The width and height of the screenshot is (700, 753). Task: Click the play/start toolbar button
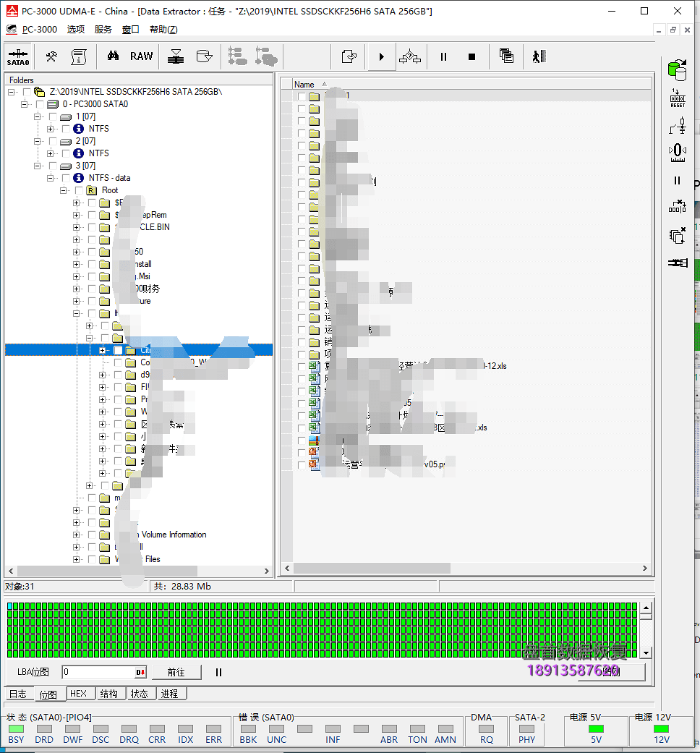382,56
